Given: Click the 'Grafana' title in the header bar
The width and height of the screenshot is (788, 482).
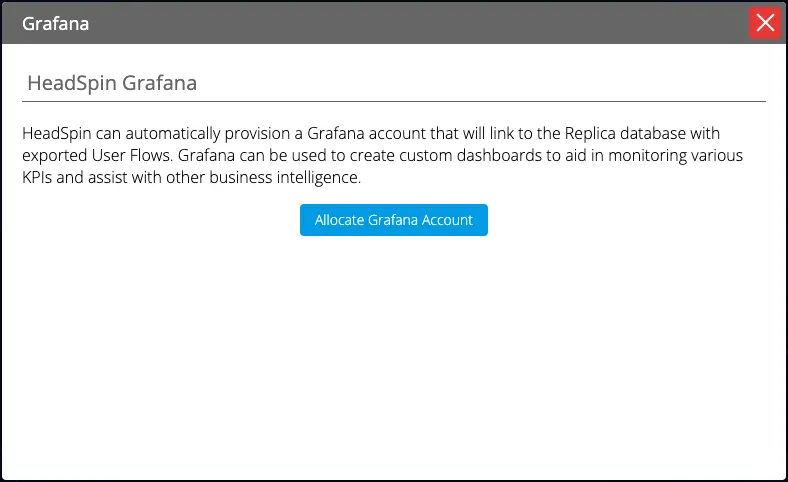Looking at the screenshot, I should pos(56,24).
